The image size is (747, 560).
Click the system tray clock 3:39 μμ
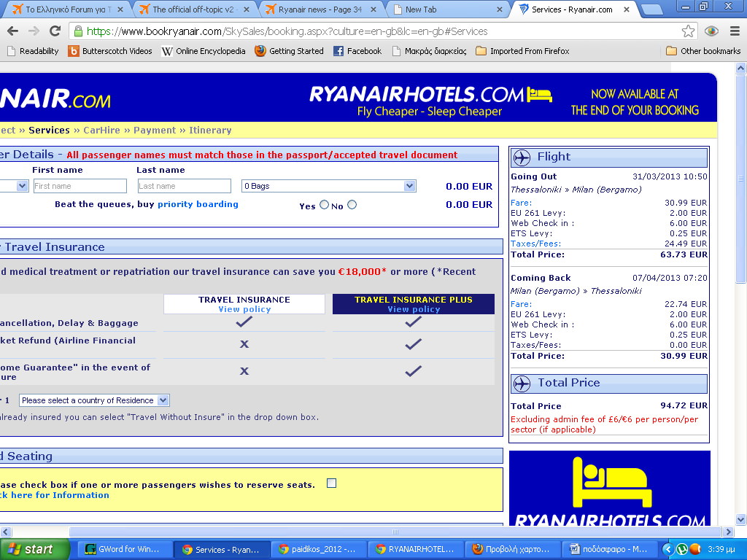tap(721, 549)
